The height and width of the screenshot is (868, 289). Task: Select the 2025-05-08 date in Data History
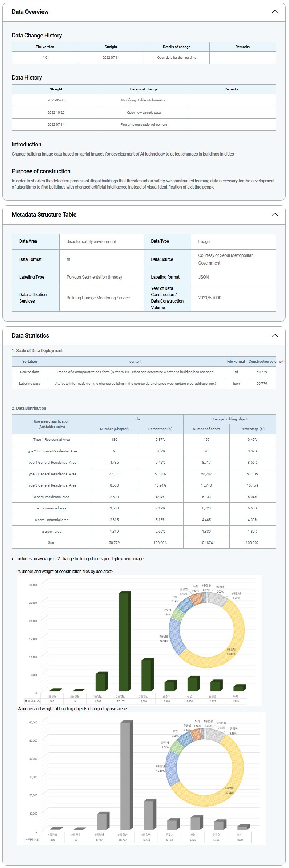coord(56,100)
